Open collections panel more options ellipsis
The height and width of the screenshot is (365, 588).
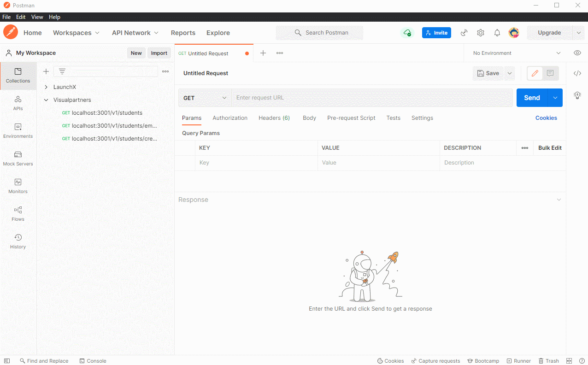pyautogui.click(x=165, y=71)
